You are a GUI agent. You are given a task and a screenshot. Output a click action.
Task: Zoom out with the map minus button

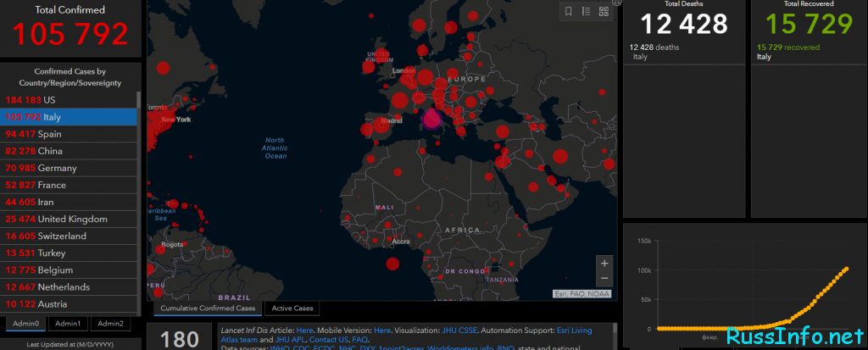(x=604, y=279)
